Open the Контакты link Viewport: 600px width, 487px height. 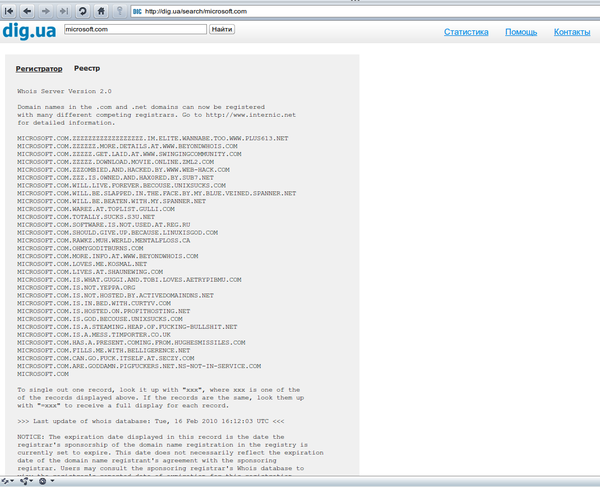[x=572, y=32]
